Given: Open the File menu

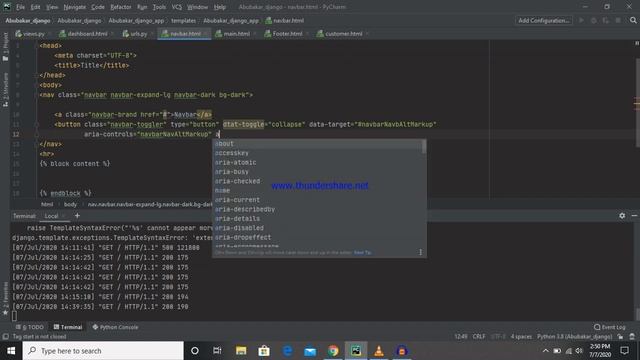Looking at the screenshot, I should 20,7.
